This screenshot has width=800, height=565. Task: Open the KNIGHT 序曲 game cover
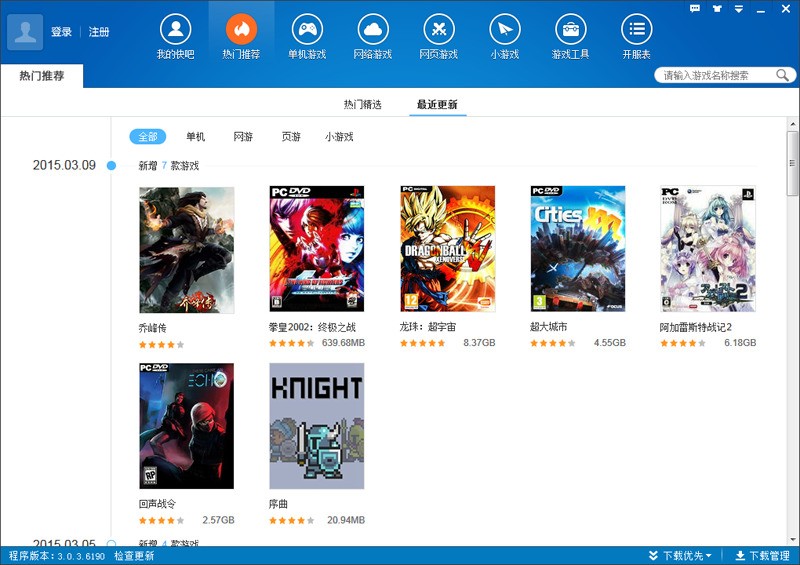(317, 426)
